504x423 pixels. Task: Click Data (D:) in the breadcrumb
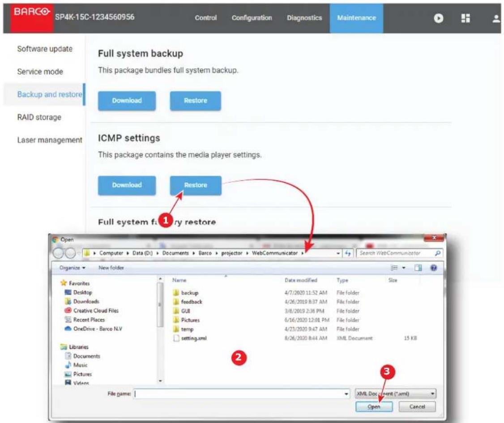[142, 253]
